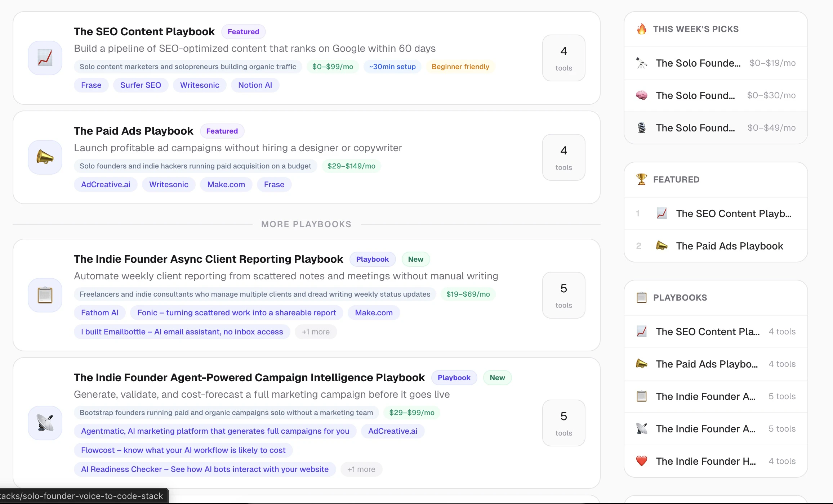Click the Fathom AI tag on the Async Client Reporting Playbook
This screenshot has height=504, width=833.
(x=99, y=312)
